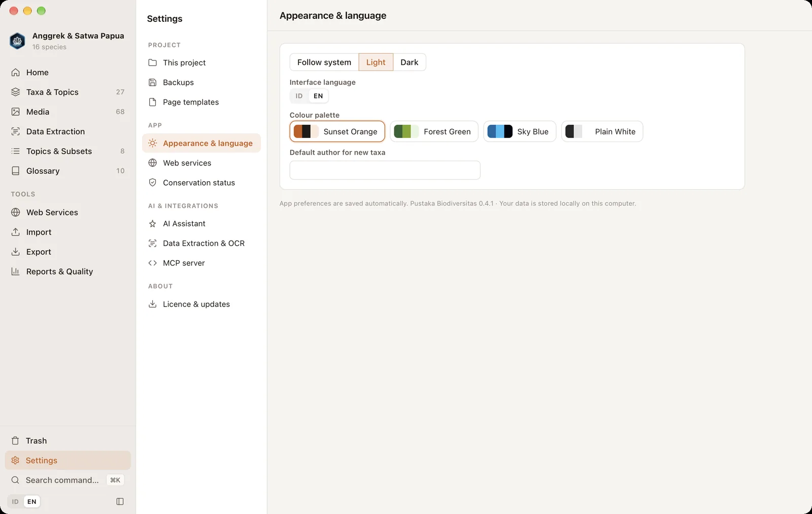Viewport: 812px width, 514px height.
Task: Click the Conservation status shield icon
Action: pos(152,183)
